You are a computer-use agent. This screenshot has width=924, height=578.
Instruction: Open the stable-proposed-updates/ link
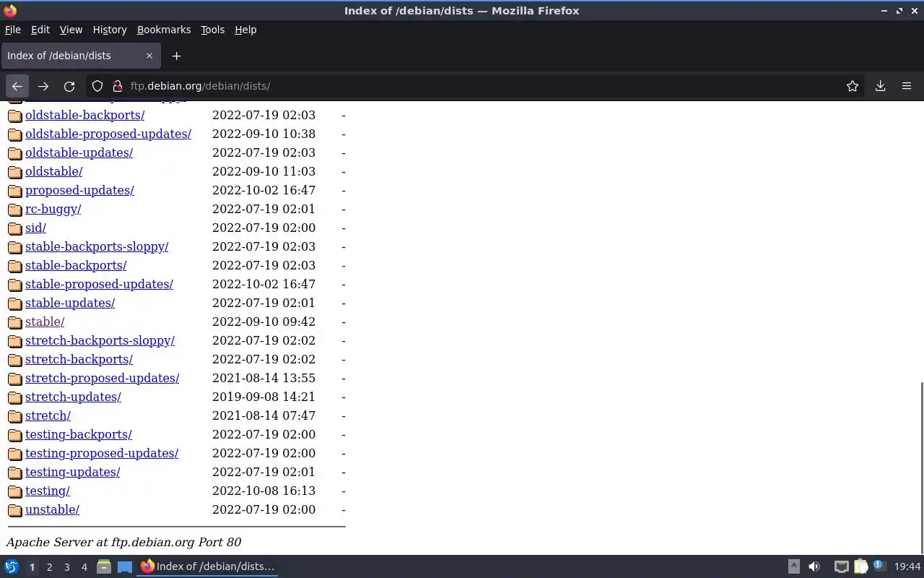click(99, 284)
